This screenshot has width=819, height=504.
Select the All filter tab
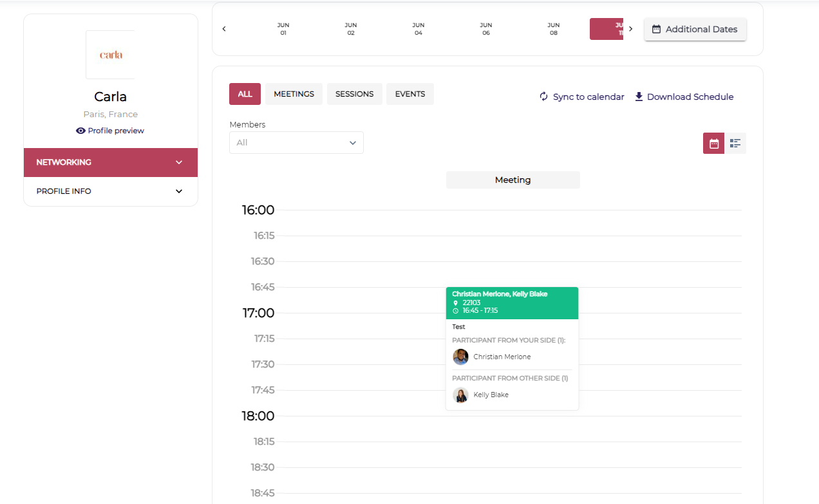coord(245,94)
